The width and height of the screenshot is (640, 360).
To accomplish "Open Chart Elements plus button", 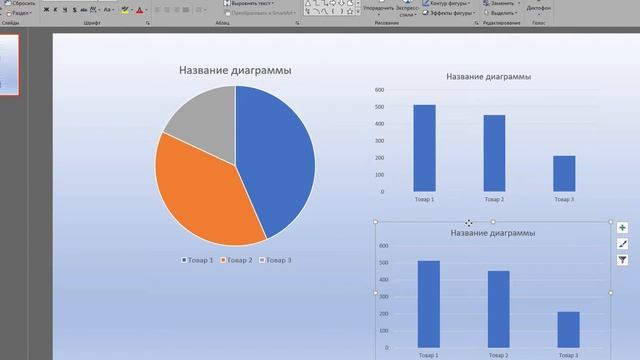I will click(622, 228).
